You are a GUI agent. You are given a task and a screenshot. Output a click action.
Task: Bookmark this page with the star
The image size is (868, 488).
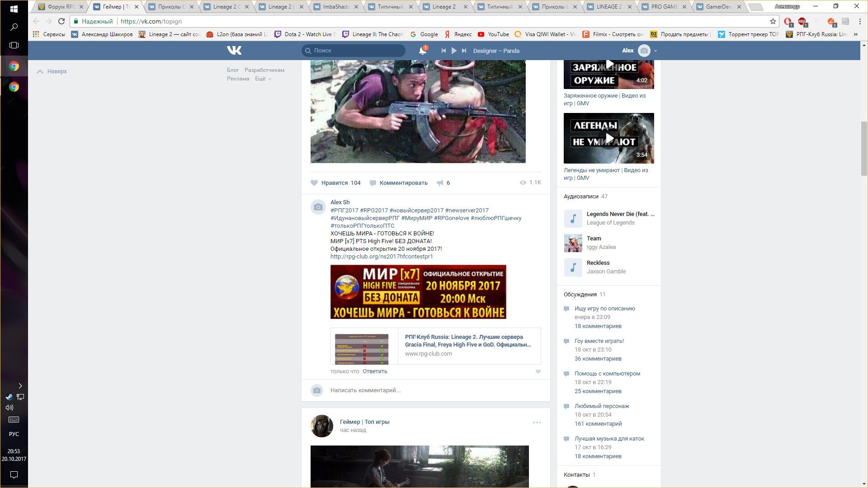click(773, 21)
